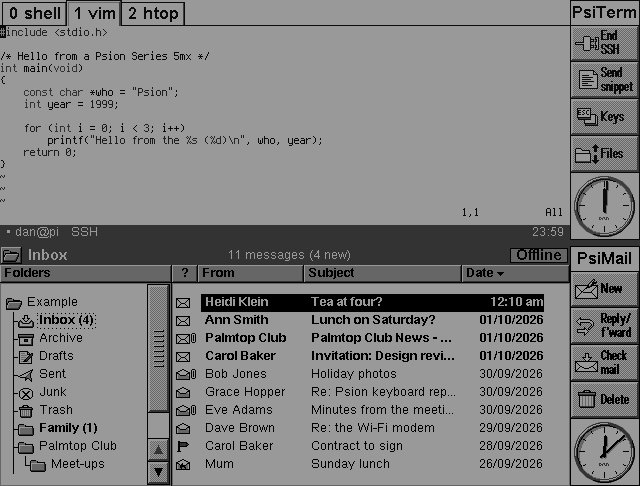The width and height of the screenshot is (640, 486).
Task: Click the 23:59 time in terminal status bar
Action: coord(548,232)
